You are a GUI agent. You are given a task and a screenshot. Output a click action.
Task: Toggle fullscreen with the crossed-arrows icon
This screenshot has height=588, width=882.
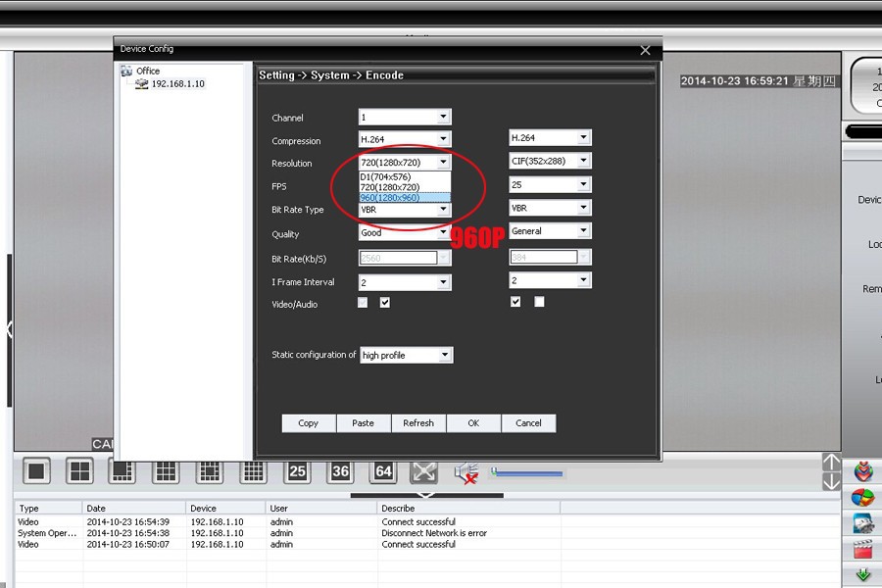coord(423,471)
